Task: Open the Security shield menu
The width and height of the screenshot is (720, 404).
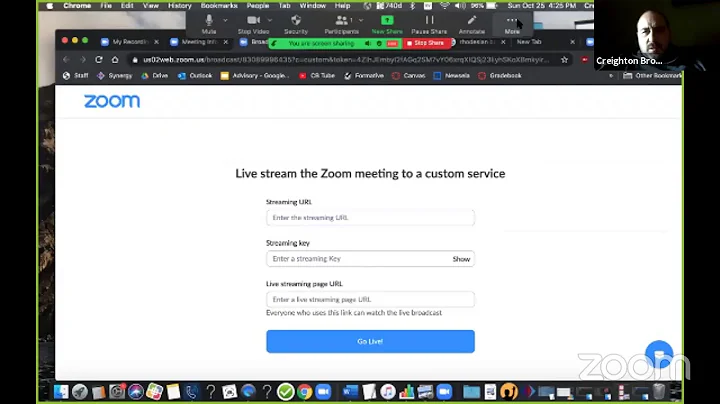Action: (296, 24)
